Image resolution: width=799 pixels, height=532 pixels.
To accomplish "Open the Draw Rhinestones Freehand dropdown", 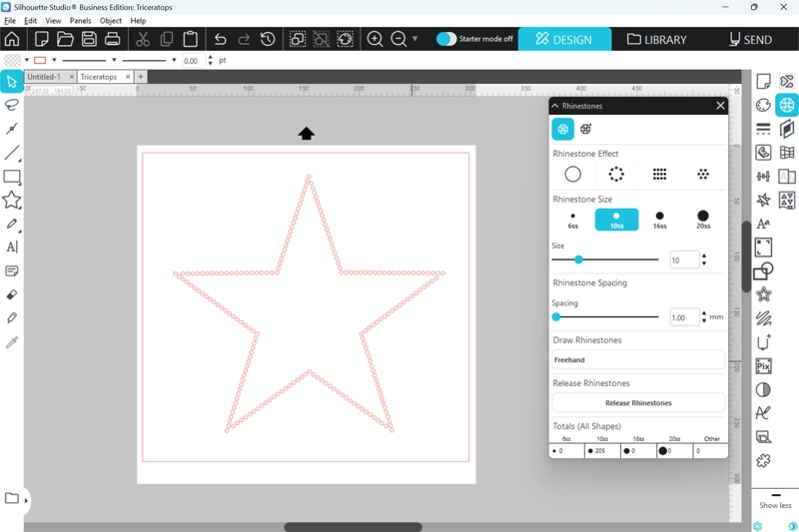I will point(638,359).
